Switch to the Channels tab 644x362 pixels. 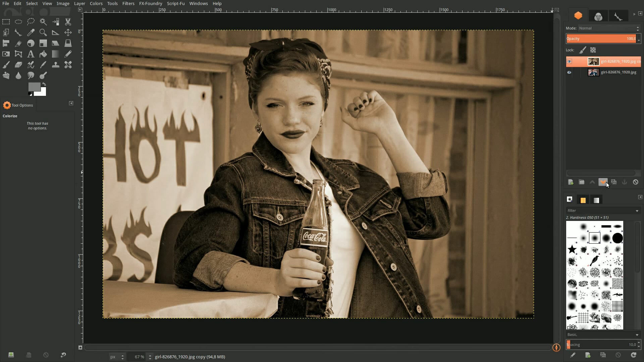point(598,16)
